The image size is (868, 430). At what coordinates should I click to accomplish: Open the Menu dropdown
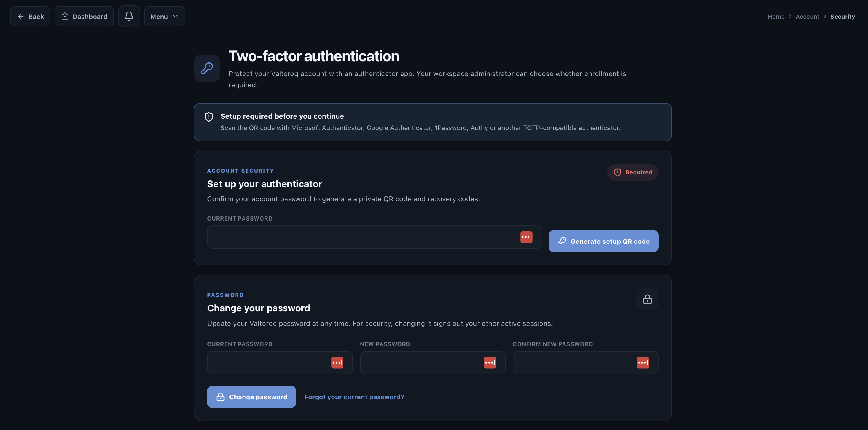click(164, 16)
